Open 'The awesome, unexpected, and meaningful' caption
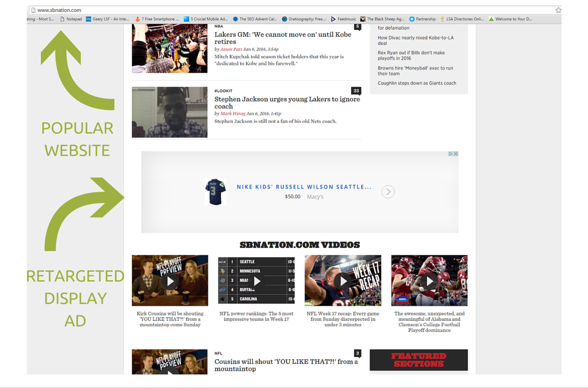Screen dimensions: 588x388 click(x=429, y=322)
